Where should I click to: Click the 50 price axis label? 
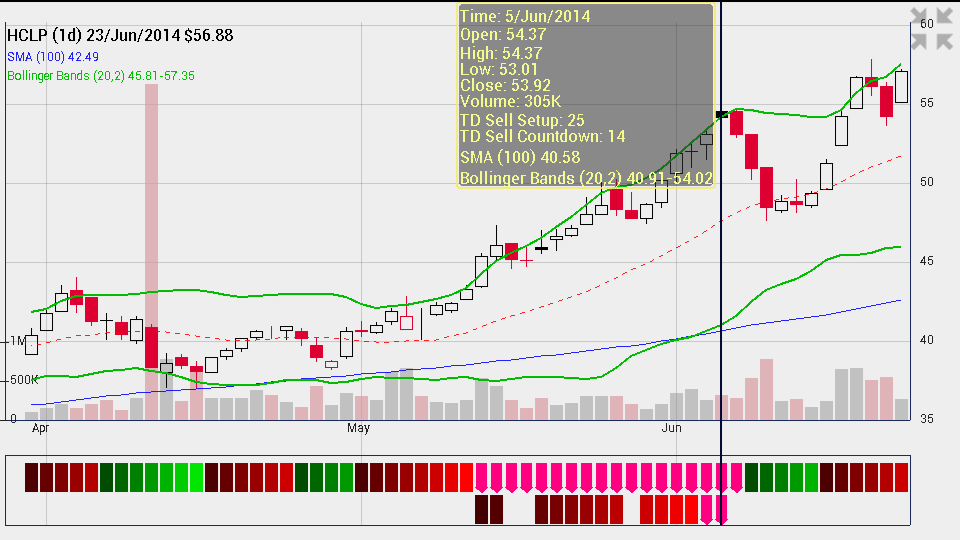pos(927,182)
